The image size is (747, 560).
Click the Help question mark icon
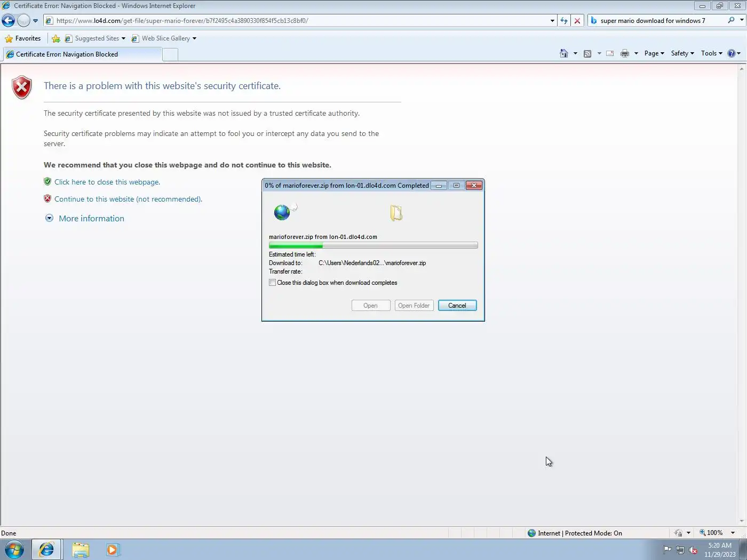pos(732,53)
